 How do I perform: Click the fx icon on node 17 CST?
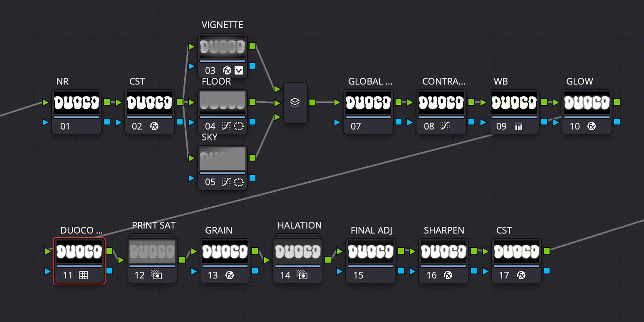(521, 275)
